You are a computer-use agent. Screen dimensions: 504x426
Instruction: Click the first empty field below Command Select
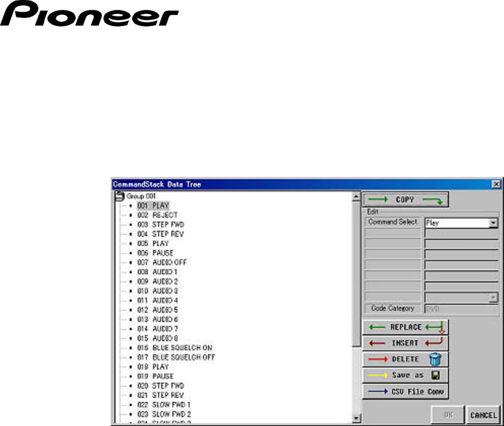pos(462,233)
